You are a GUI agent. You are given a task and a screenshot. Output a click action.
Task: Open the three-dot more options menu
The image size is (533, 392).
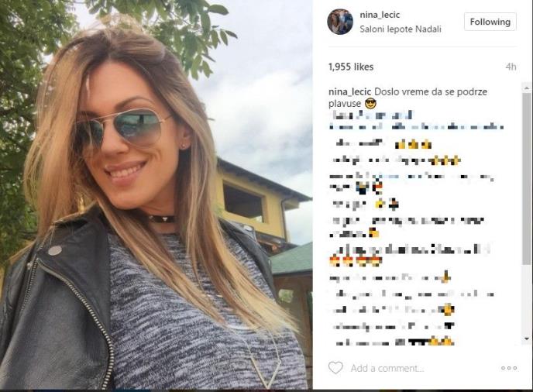509,368
